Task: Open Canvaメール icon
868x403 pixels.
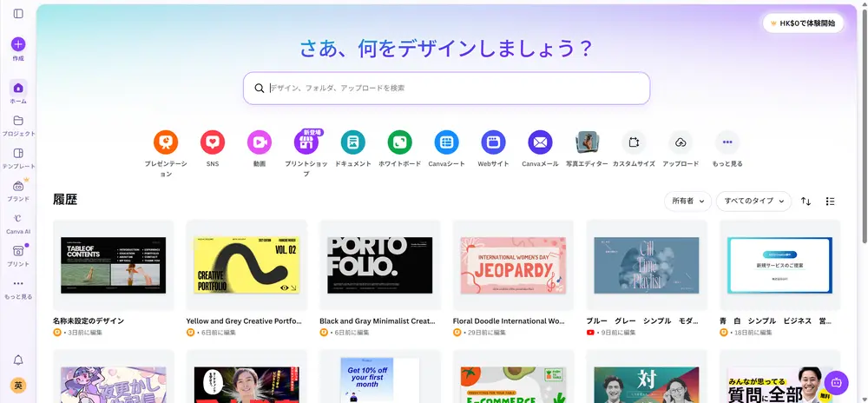Action: coord(540,142)
